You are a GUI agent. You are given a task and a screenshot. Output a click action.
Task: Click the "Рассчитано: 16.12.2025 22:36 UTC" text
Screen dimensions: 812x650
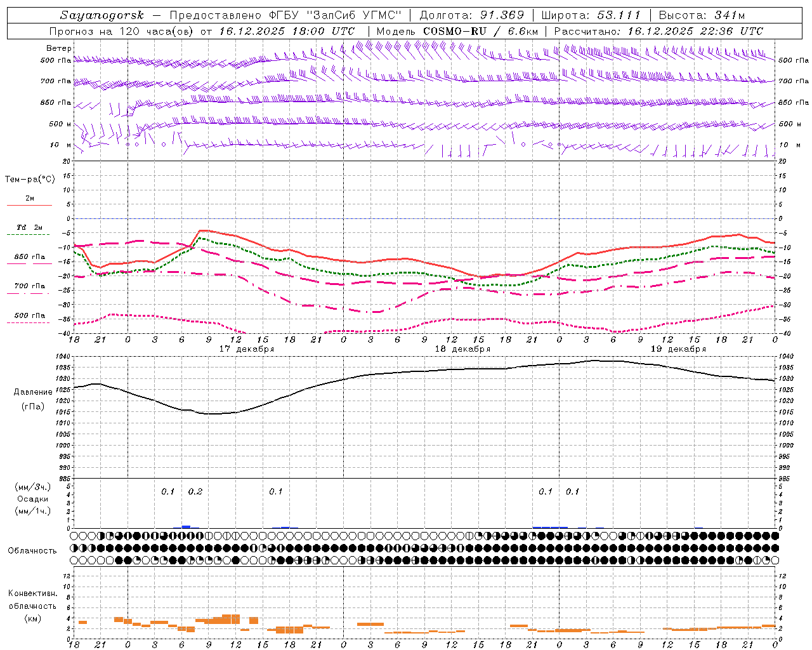(658, 31)
